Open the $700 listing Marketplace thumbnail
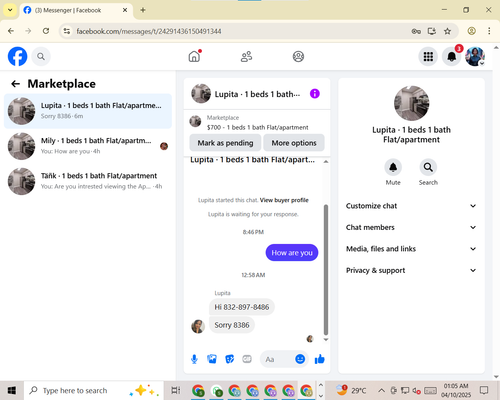The height and width of the screenshot is (400, 500). pyautogui.click(x=195, y=121)
